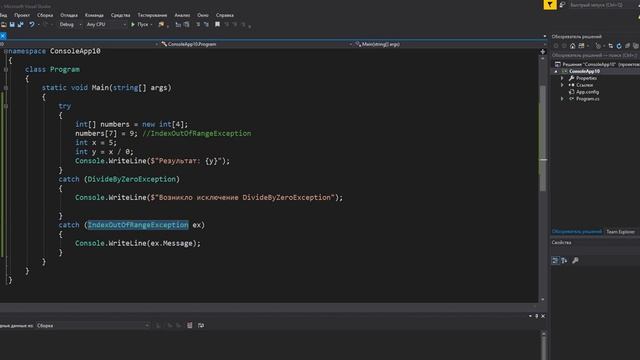Select the Ссылки item in the tree
The height and width of the screenshot is (360, 640).
tap(584, 85)
